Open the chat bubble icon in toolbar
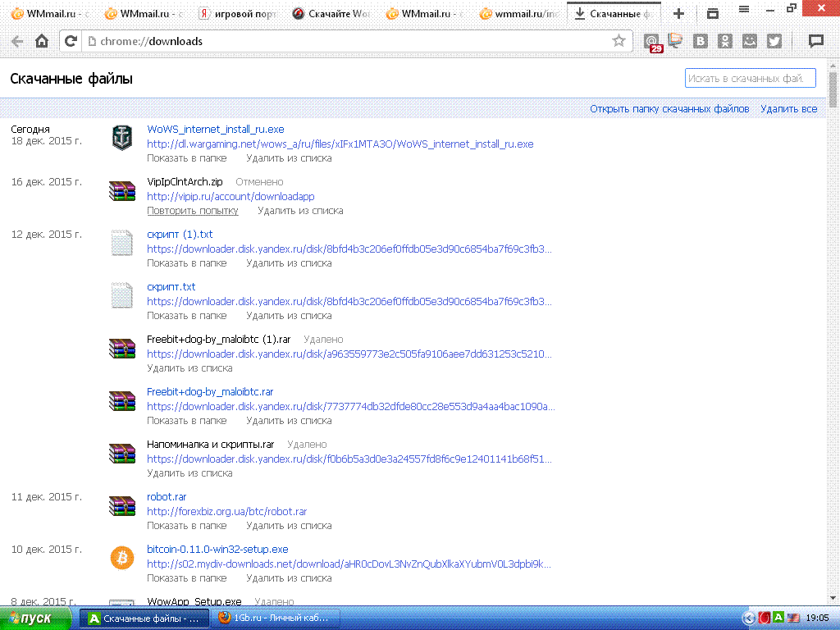 [x=816, y=41]
